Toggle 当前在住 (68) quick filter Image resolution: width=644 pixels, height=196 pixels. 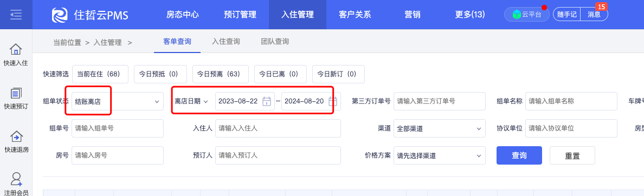[x=100, y=74]
